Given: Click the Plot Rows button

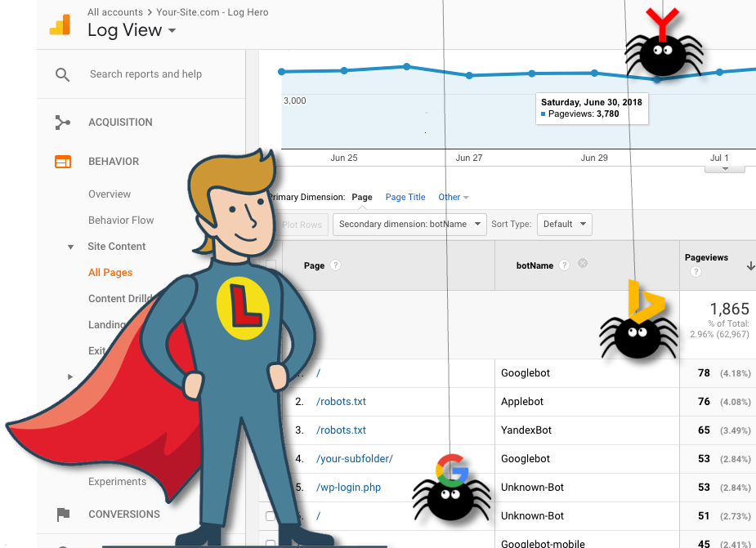Looking at the screenshot, I should click(302, 225).
